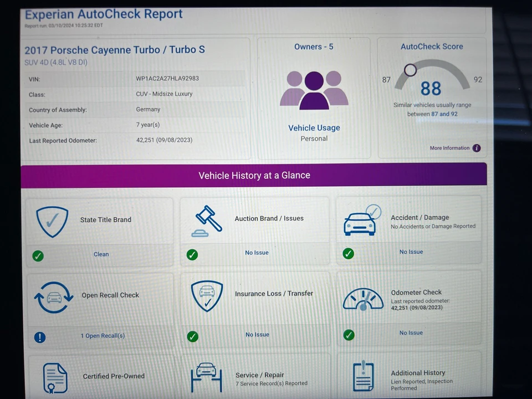
Task: Click the 42,251 (09/08/2023) odometer table value
Action: pyautogui.click(x=164, y=140)
